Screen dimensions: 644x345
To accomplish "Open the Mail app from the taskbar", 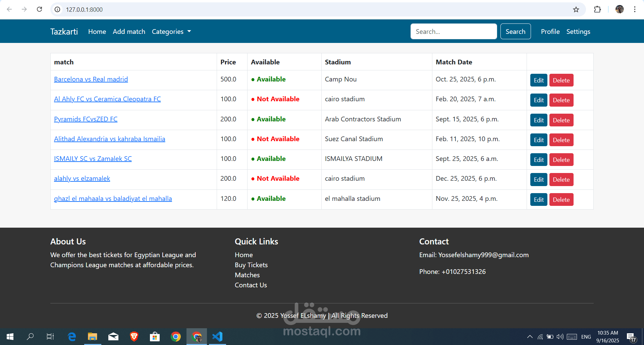I will (113, 337).
